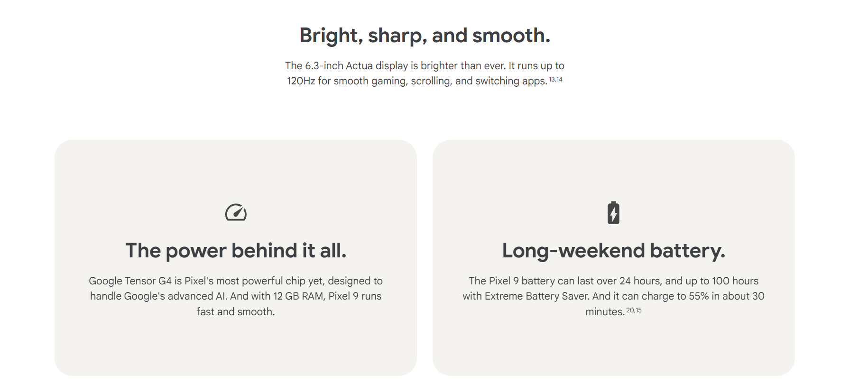The height and width of the screenshot is (383, 868).
Task: Select the Bright, sharp, and smooth heading
Action: 425,36
